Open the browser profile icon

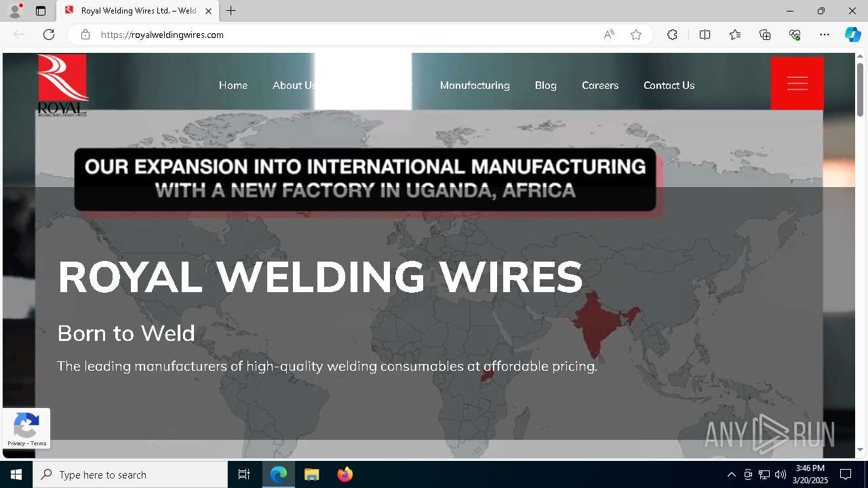coord(15,11)
